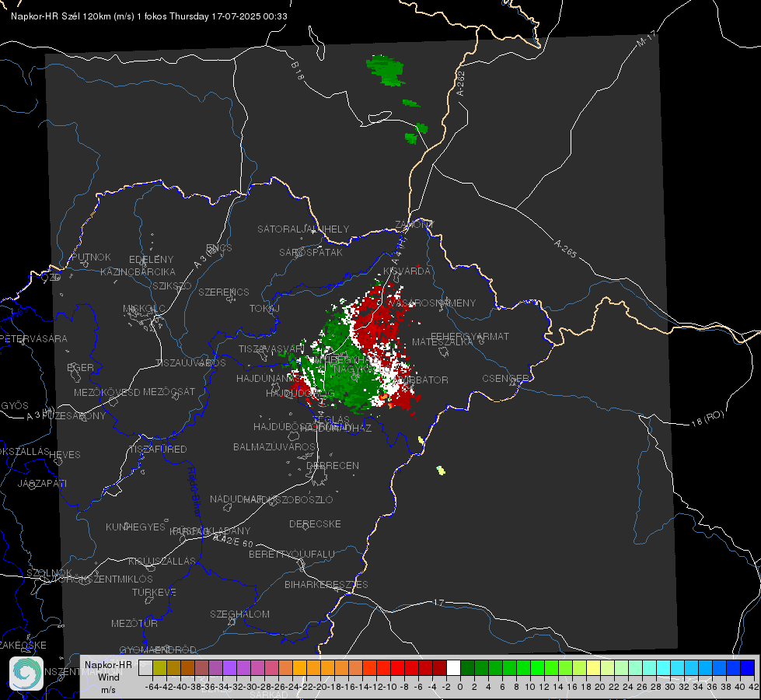
Task: Click the KAZINCBARCIKA label
Action: (138, 271)
